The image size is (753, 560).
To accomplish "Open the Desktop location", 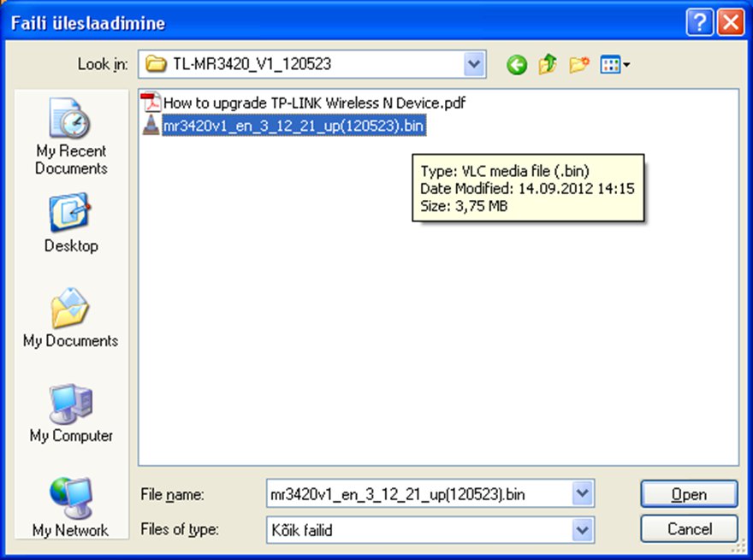I will coord(71,222).
